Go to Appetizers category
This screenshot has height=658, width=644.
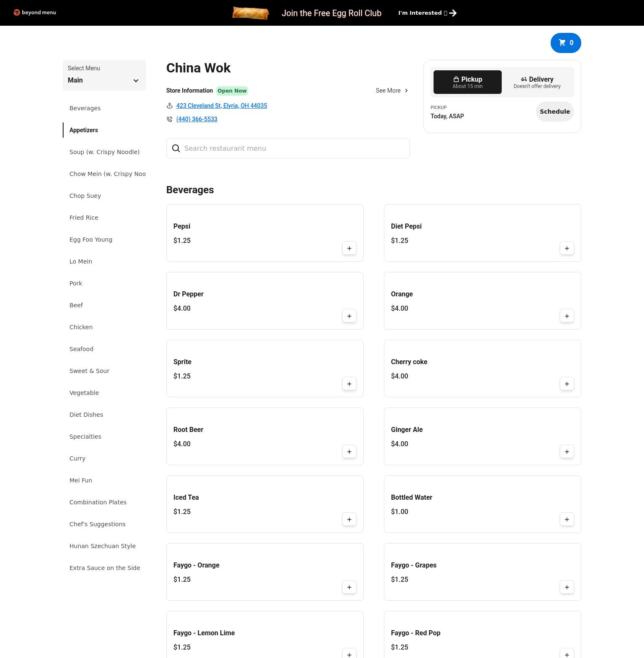[84, 130]
